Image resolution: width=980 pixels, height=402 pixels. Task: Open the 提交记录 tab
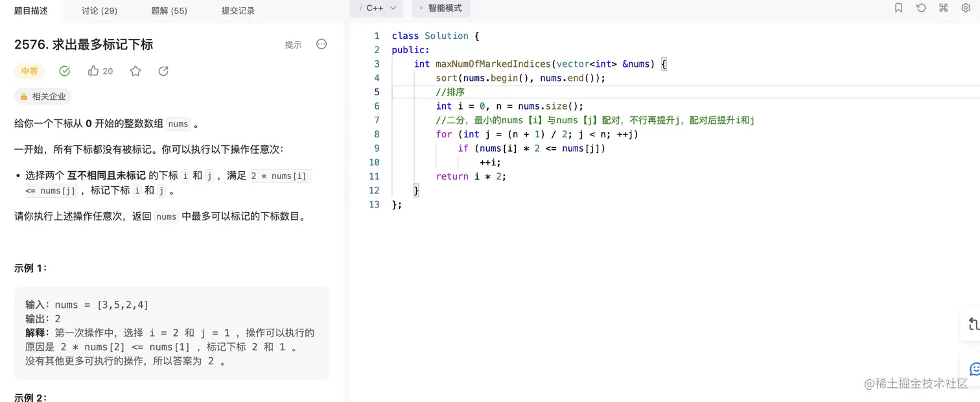[238, 11]
